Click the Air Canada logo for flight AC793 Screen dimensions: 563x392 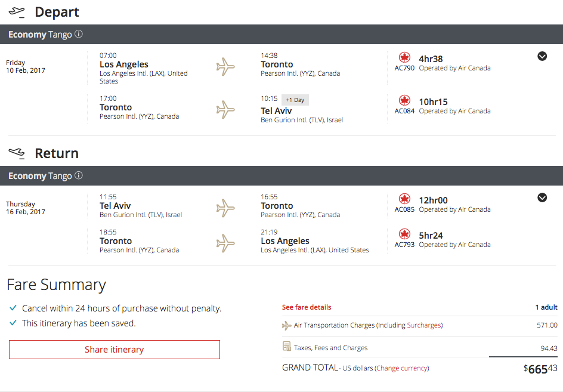point(405,234)
